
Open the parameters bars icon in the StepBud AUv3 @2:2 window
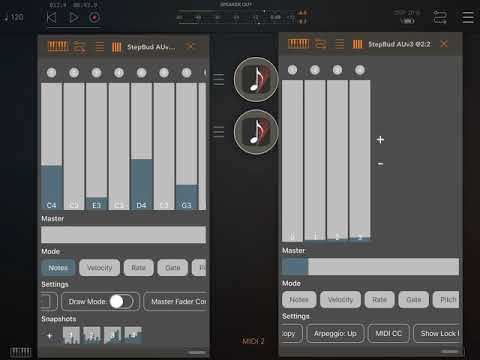click(x=357, y=44)
